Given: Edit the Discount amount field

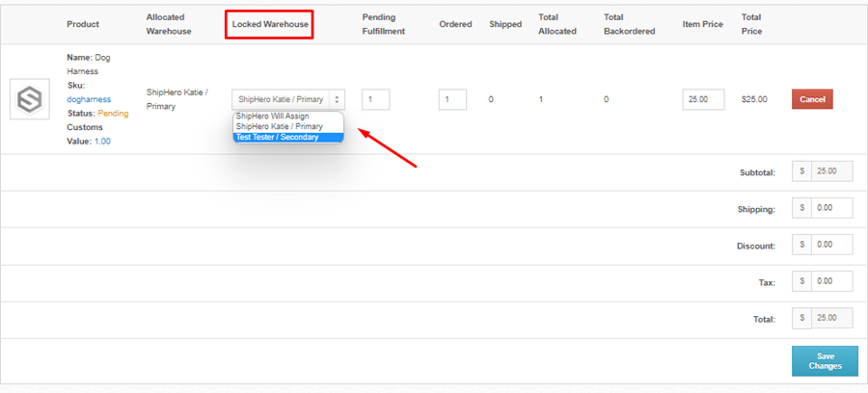Looking at the screenshot, I should coord(832,245).
